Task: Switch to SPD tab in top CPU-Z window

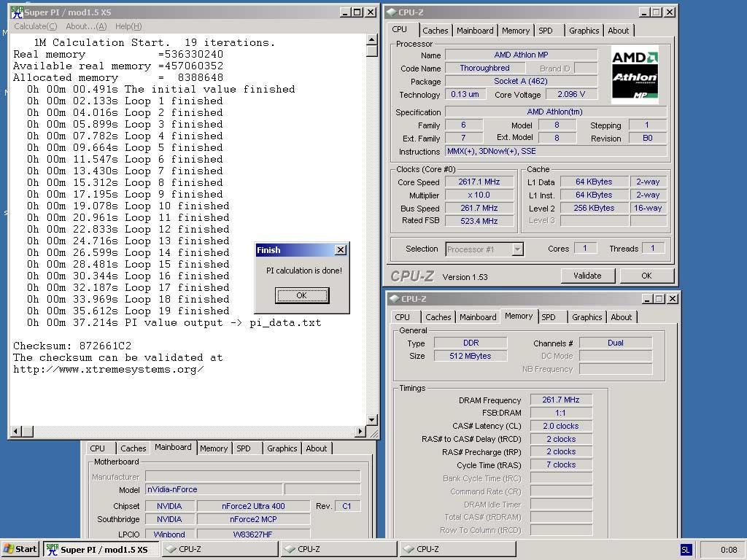Action: click(x=546, y=31)
